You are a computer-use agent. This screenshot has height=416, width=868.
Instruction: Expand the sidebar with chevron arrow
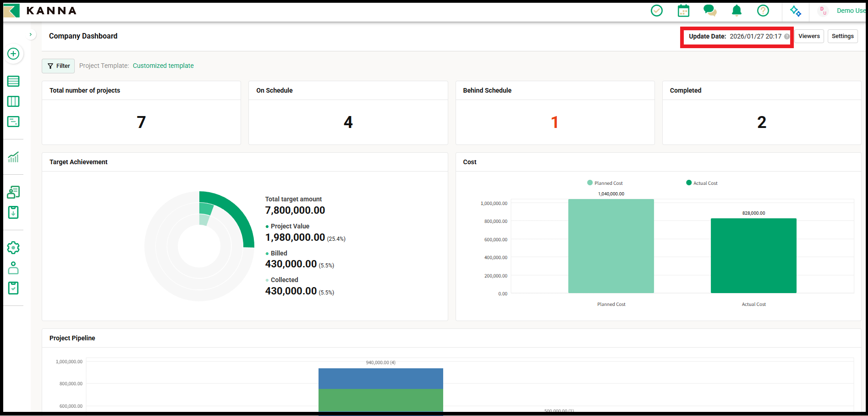[31, 34]
